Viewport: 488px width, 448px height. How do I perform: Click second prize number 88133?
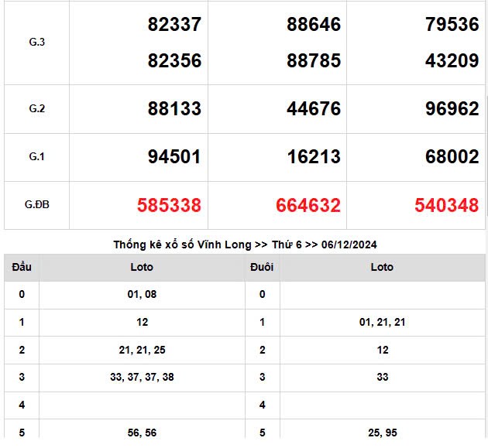tap(174, 109)
